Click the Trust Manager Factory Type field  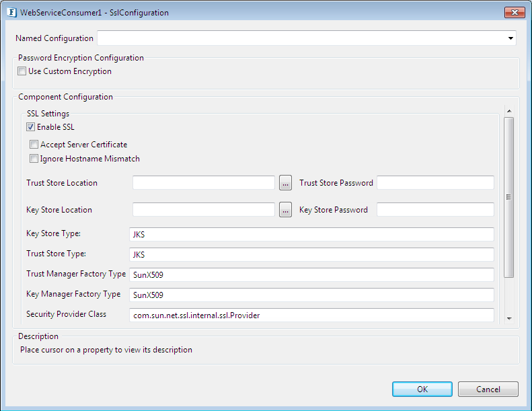pyautogui.click(x=311, y=275)
